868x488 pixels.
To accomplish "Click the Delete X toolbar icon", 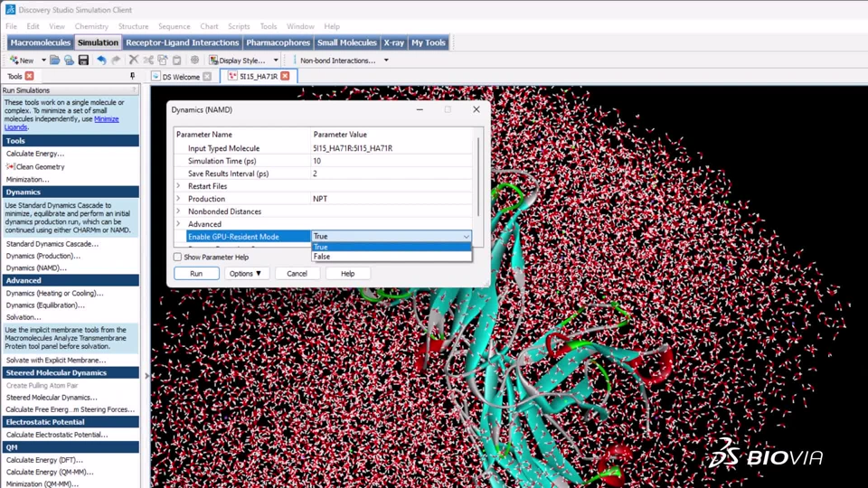I will [x=134, y=61].
